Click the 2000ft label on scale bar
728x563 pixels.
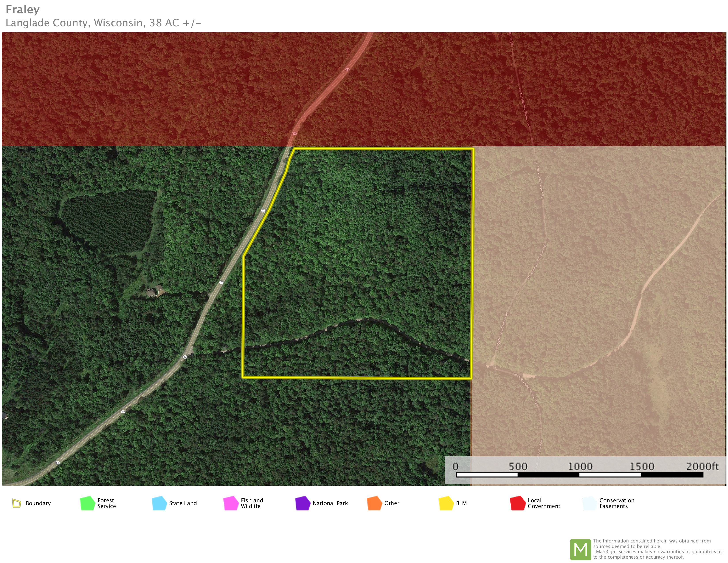[x=702, y=466]
